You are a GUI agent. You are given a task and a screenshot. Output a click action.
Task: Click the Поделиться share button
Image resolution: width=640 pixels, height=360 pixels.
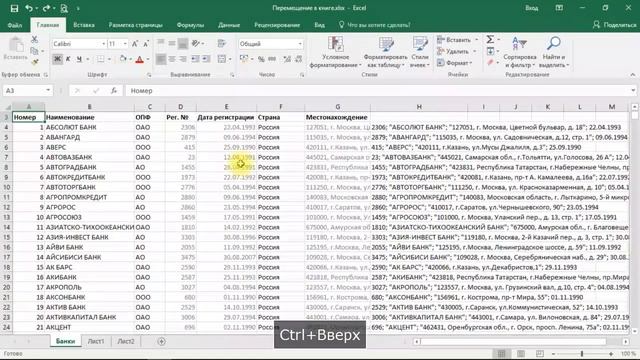point(615,25)
